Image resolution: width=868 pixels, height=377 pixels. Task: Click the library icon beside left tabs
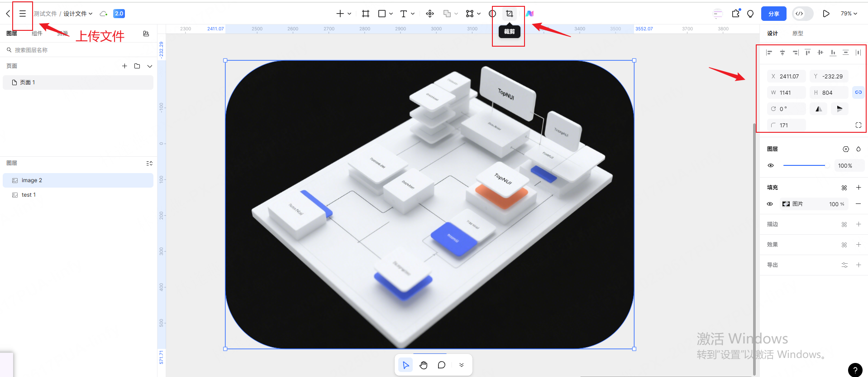pyautogui.click(x=146, y=34)
